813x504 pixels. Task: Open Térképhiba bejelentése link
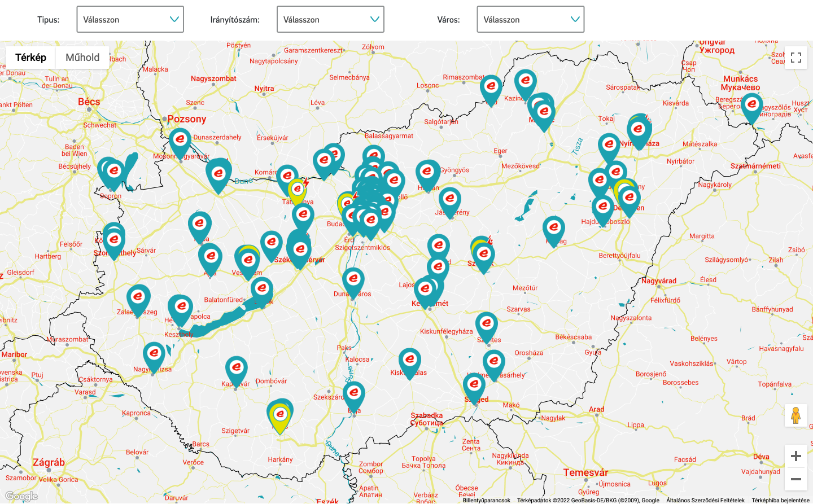coord(780,500)
